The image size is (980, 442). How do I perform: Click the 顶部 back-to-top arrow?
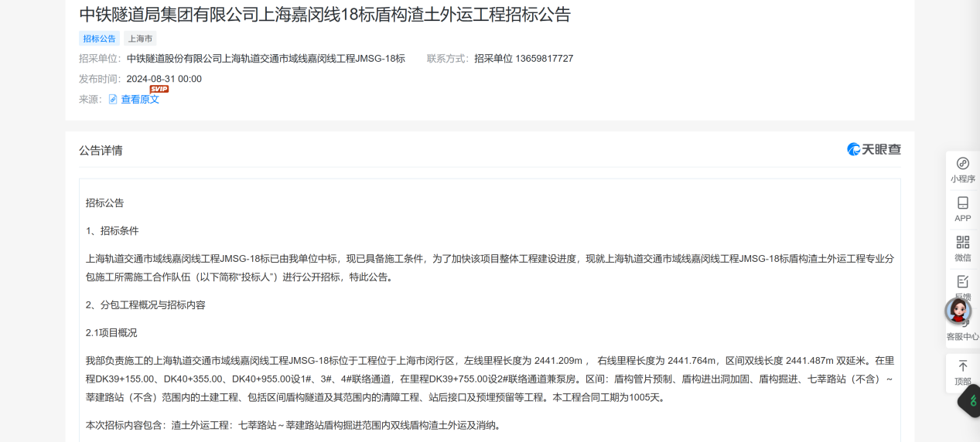[x=963, y=366]
